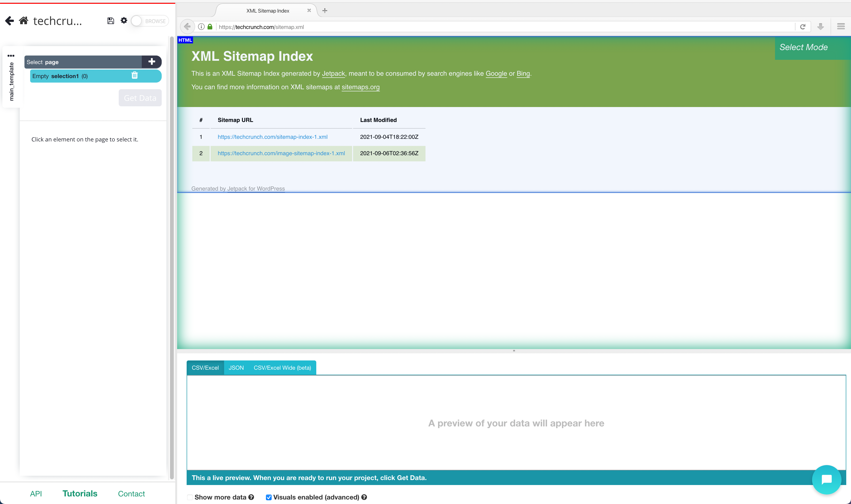Click the Jetpack link in the header
The image size is (851, 504).
pyautogui.click(x=333, y=73)
